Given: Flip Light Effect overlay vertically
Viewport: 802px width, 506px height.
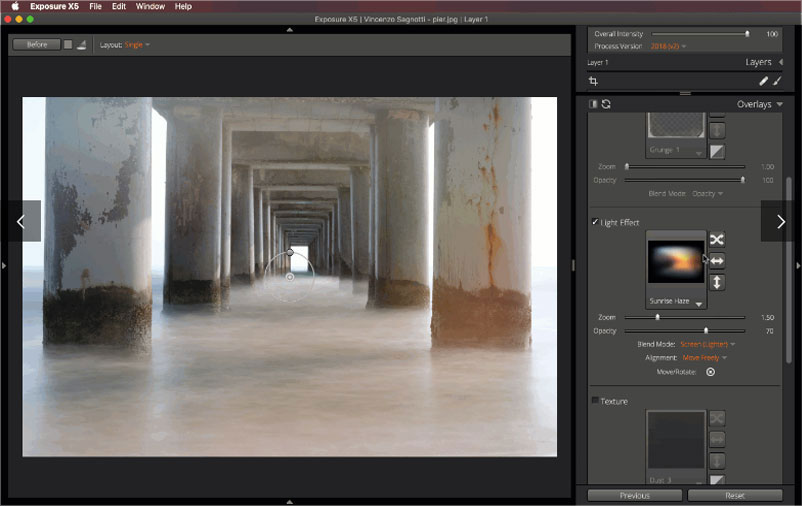Looking at the screenshot, I should coord(717,282).
